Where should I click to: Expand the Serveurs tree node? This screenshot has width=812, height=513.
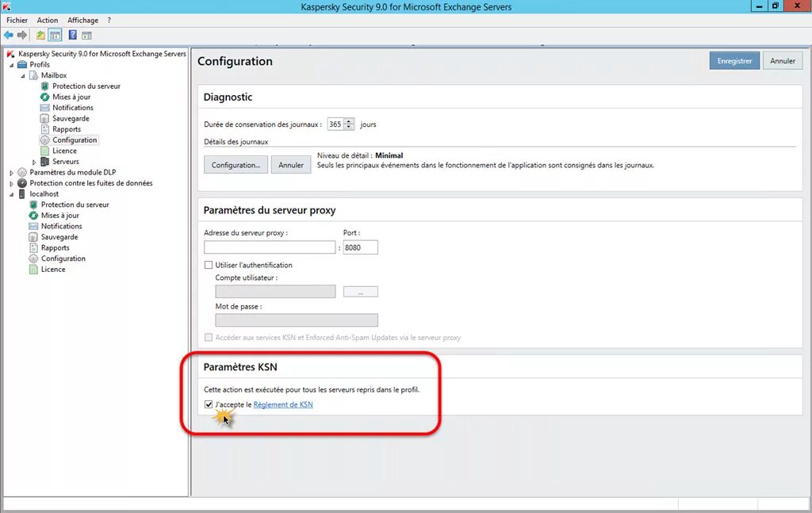pyautogui.click(x=34, y=162)
